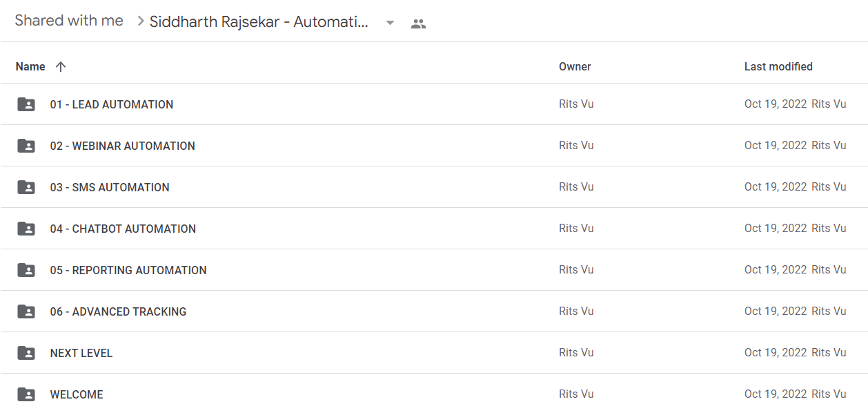Click the NEXT LEVEL folder icon

(x=26, y=353)
